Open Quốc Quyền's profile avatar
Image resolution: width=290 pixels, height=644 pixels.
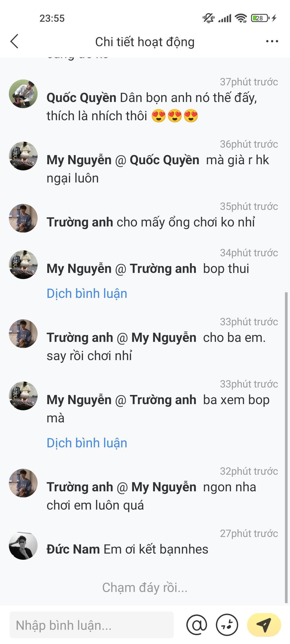coord(23,94)
